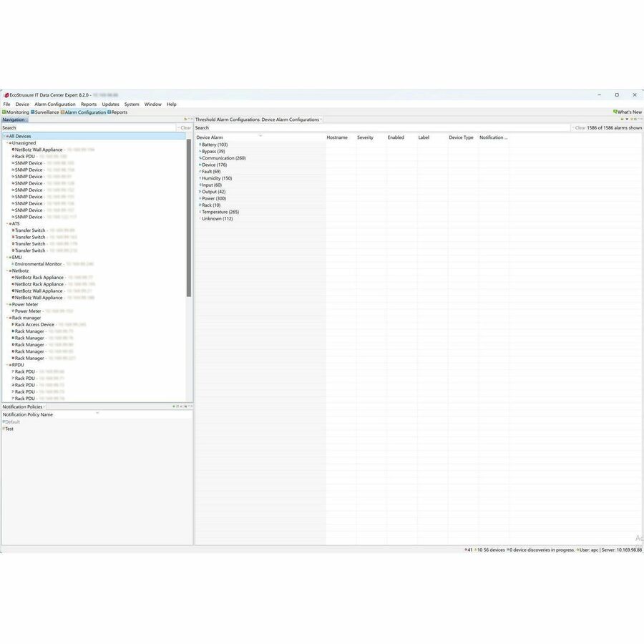Enable the Rack PDU device entry under Unassigned

tap(26, 156)
